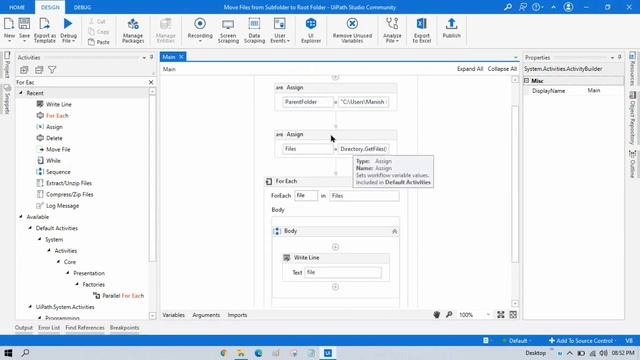Image resolution: width=640 pixels, height=360 pixels.
Task: Select Write Line in Recent list
Action: pyautogui.click(x=58, y=104)
